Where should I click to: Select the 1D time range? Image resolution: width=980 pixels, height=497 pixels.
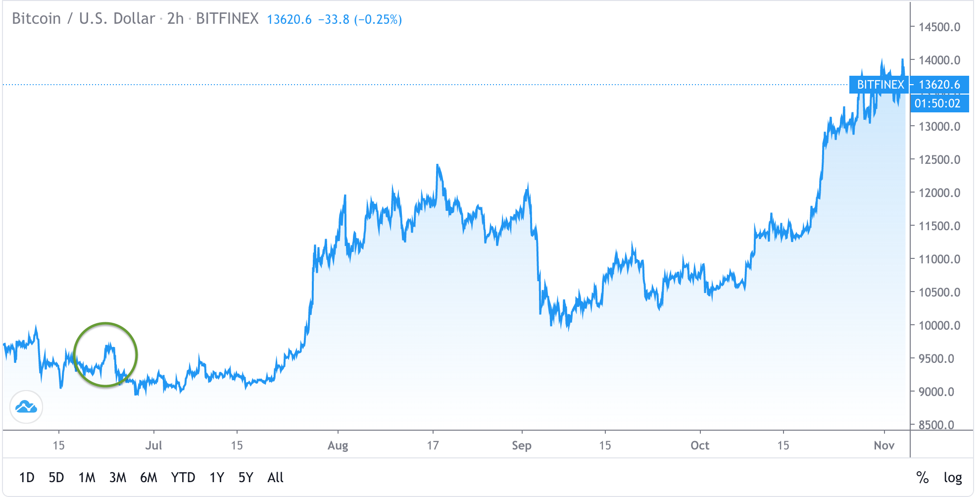coord(27,478)
